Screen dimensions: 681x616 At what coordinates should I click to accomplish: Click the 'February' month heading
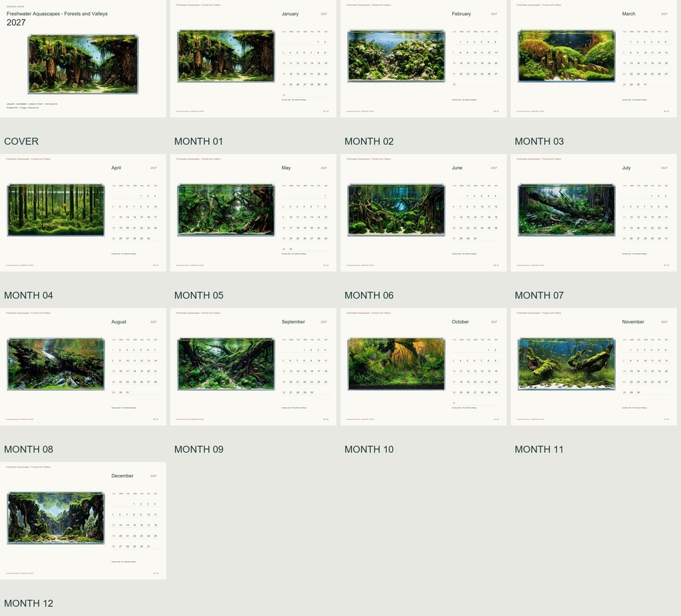click(462, 14)
